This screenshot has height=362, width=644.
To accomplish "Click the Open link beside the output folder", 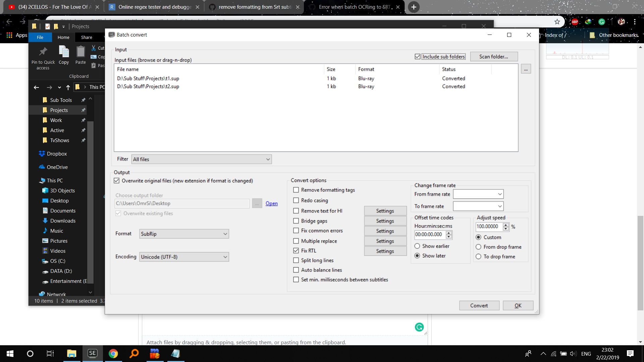I will 271,203.
